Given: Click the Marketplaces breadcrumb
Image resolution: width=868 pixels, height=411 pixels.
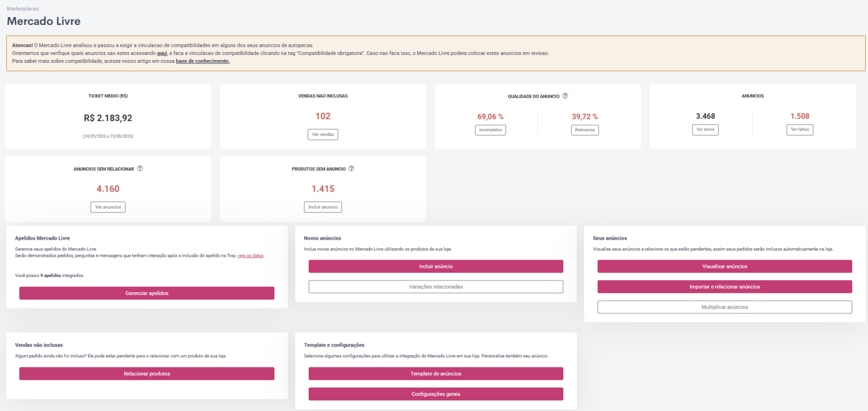Looking at the screenshot, I should tap(23, 9).
